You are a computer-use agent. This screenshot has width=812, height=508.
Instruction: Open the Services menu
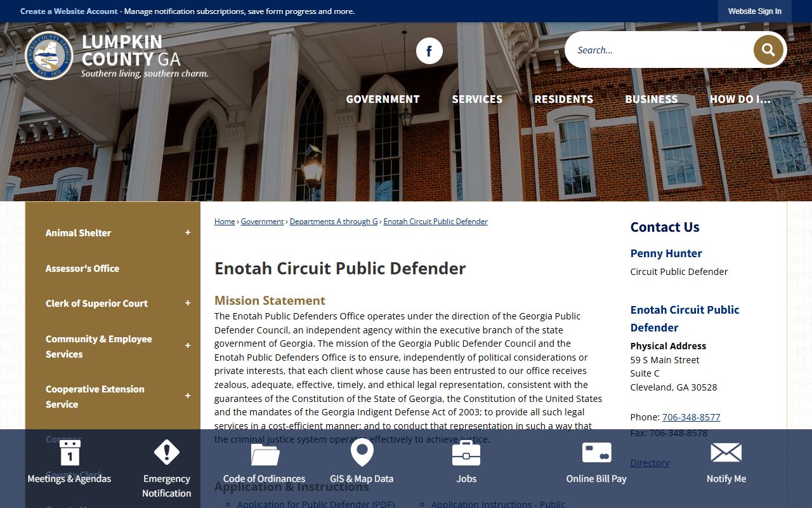point(477,99)
